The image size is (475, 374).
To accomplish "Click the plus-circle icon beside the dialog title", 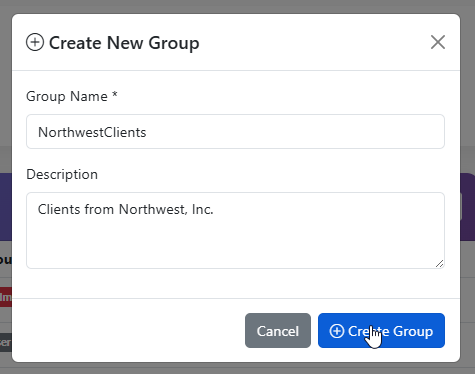I will (x=35, y=43).
